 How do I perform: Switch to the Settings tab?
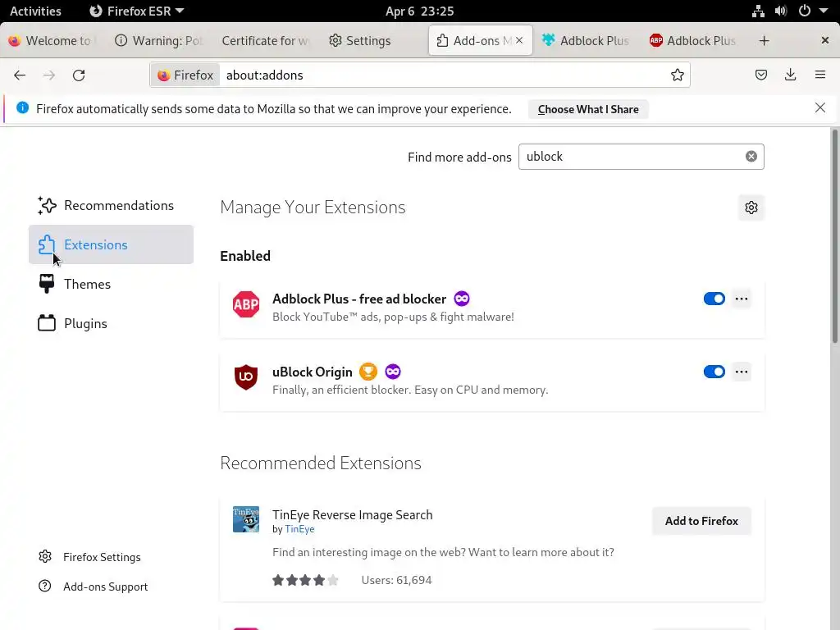pyautogui.click(x=360, y=41)
